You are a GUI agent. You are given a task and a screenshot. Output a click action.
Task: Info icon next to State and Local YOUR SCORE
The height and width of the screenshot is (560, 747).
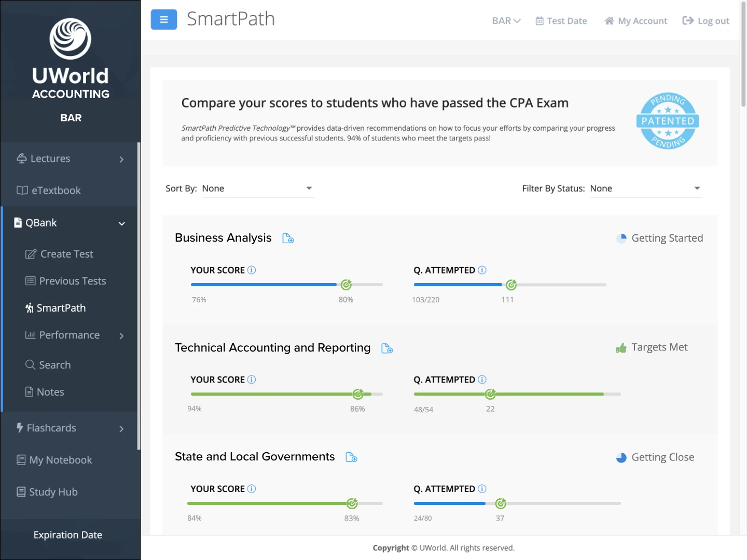pos(252,489)
